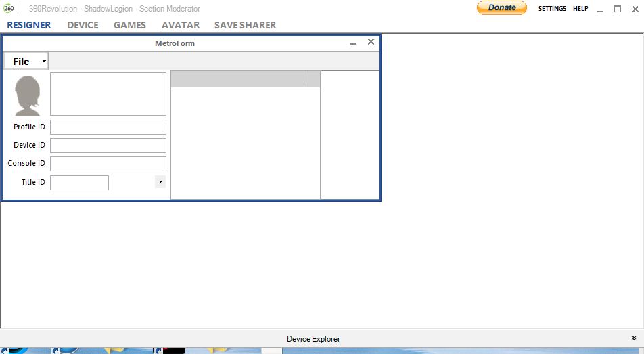Open the Title ID dropdown arrow
The height and width of the screenshot is (354, 644).
point(160,182)
